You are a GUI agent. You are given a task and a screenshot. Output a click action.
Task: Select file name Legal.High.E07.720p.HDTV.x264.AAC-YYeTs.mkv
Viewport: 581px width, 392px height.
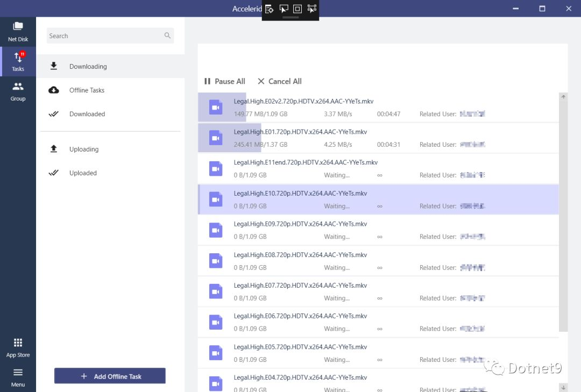click(x=300, y=286)
